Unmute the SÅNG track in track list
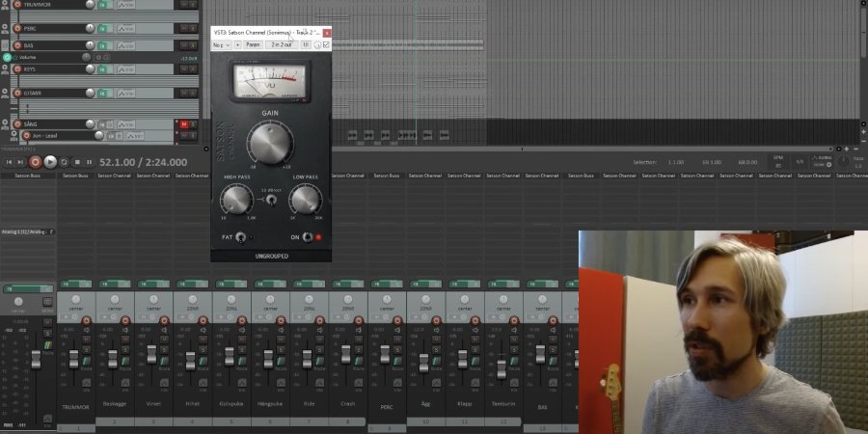This screenshot has height=434, width=868. (x=184, y=124)
